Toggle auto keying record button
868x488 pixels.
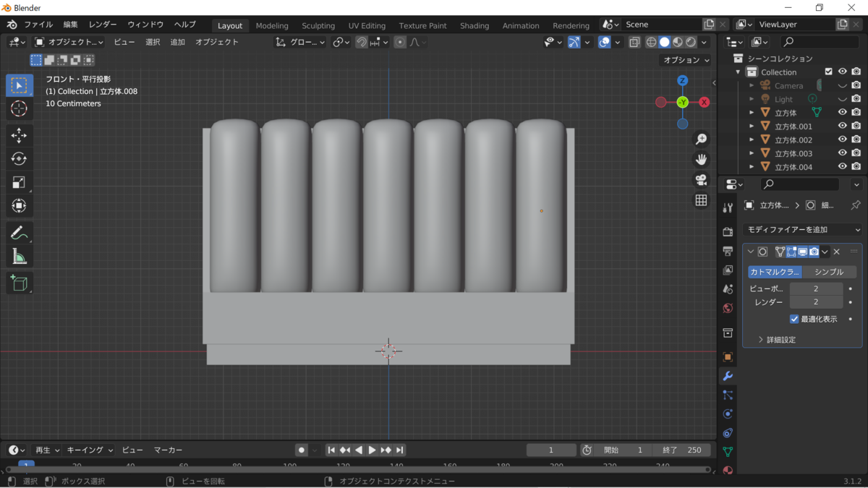click(302, 450)
